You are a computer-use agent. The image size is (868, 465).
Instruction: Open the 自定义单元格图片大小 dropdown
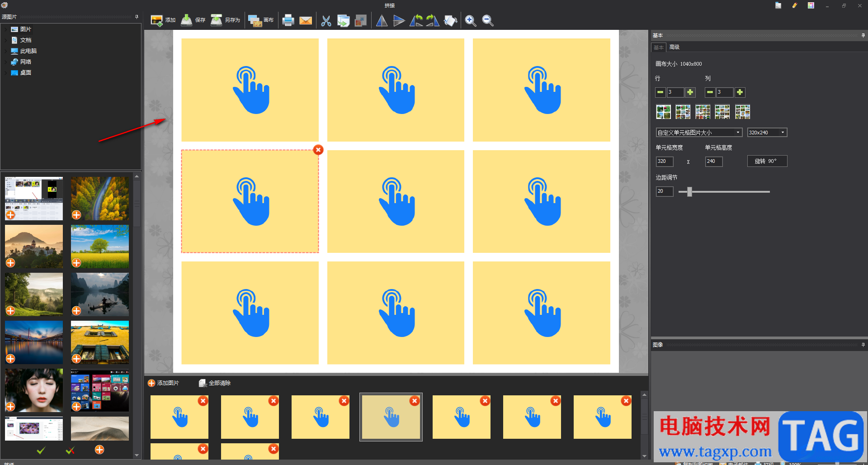pos(699,133)
